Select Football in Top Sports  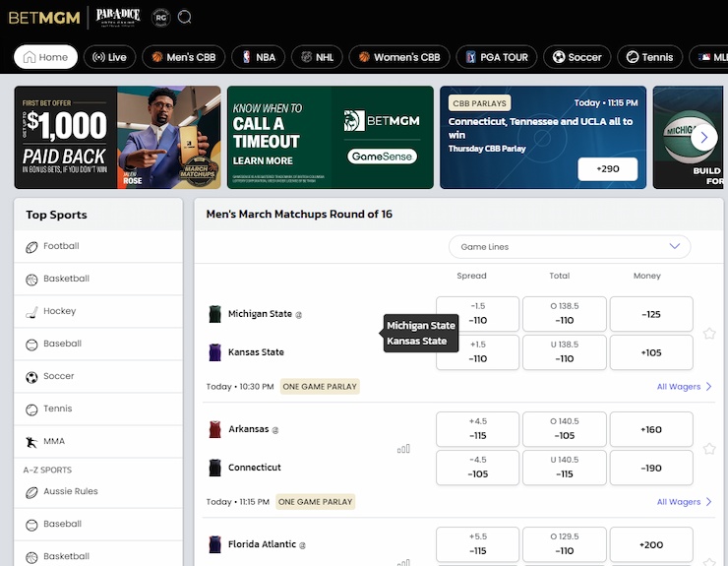pos(98,246)
